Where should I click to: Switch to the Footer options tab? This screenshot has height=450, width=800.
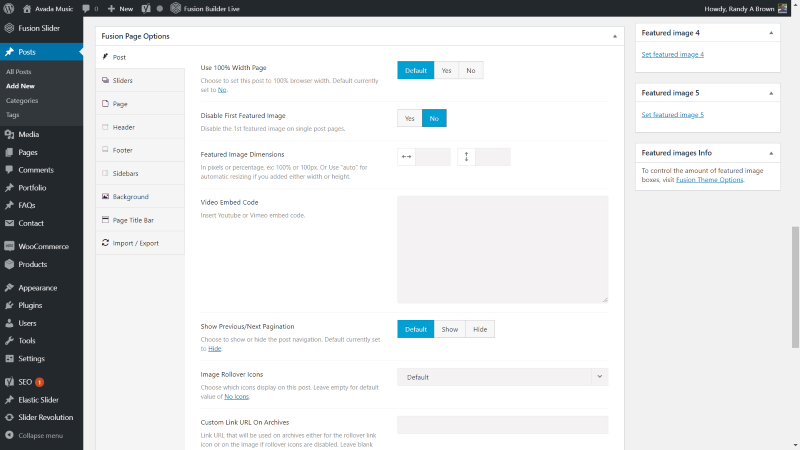(140, 150)
